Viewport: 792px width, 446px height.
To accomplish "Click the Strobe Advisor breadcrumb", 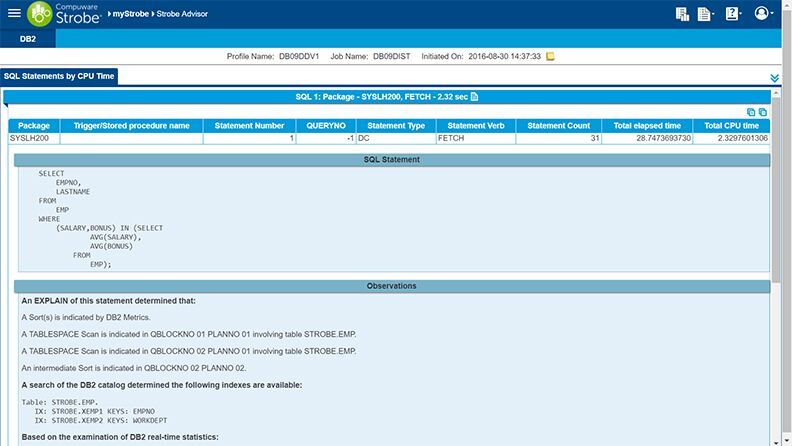I will coord(182,14).
